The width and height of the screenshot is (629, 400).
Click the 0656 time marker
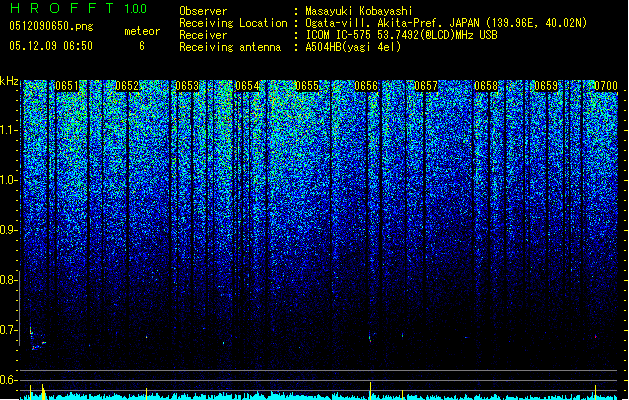(x=366, y=86)
